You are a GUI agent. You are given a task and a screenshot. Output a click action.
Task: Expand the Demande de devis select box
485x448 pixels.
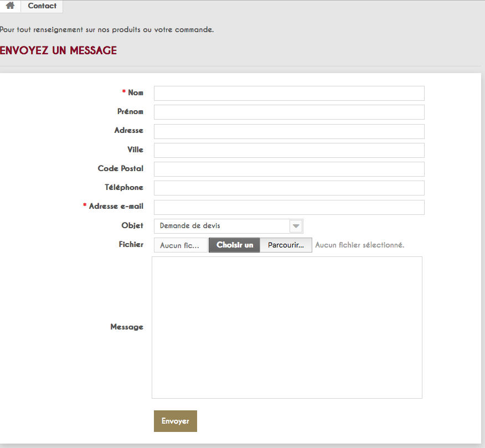(229, 226)
